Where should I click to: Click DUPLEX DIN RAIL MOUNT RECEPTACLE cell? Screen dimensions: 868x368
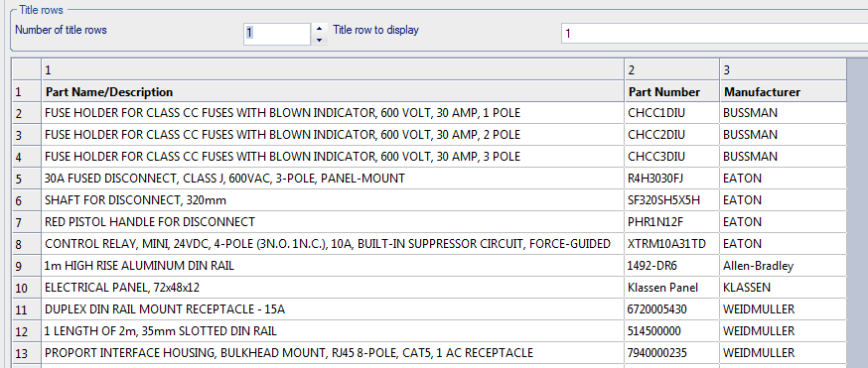(x=332, y=309)
